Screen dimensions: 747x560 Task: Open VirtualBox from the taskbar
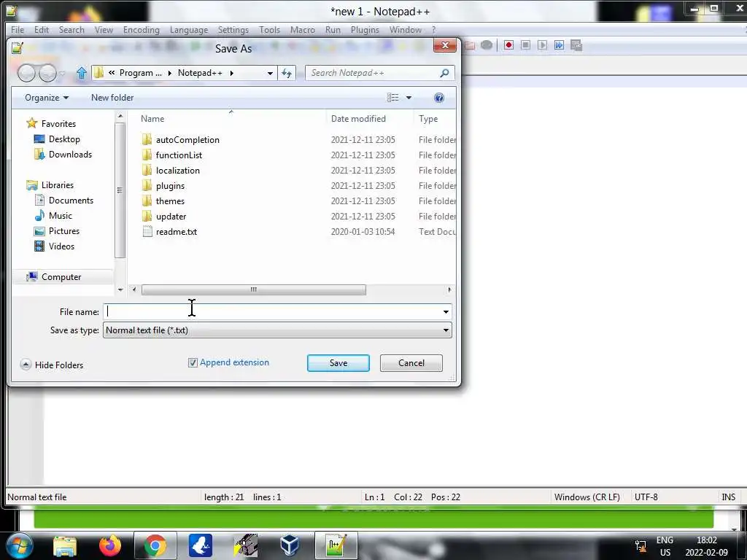290,545
